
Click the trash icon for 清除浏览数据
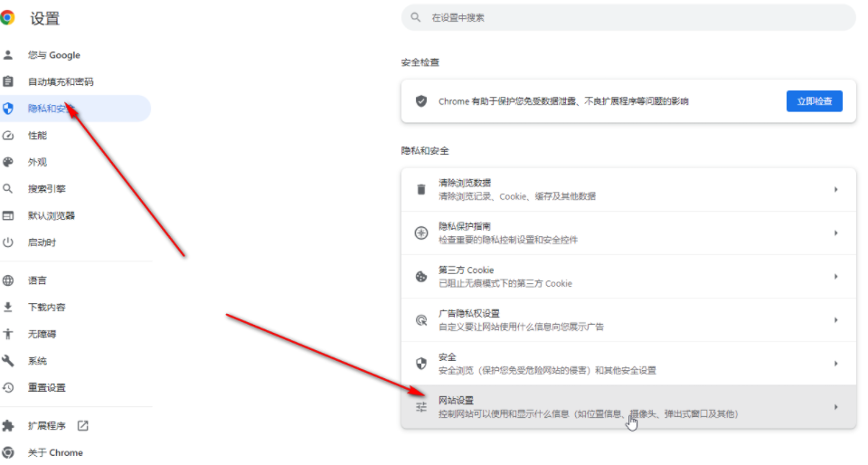421,189
